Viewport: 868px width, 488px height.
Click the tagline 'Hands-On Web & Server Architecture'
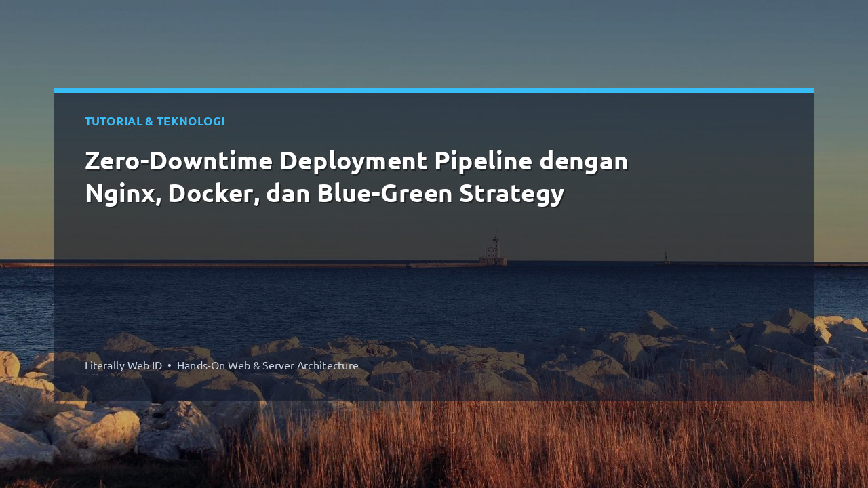pyautogui.click(x=268, y=365)
